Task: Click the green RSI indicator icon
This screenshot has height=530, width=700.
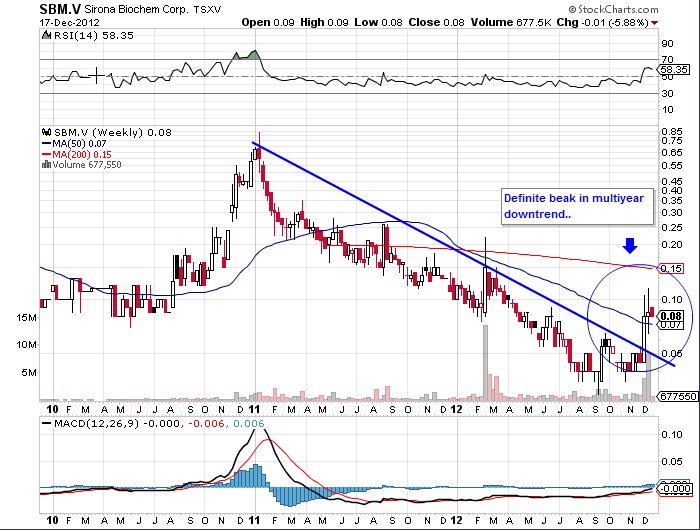Action: click(46, 35)
